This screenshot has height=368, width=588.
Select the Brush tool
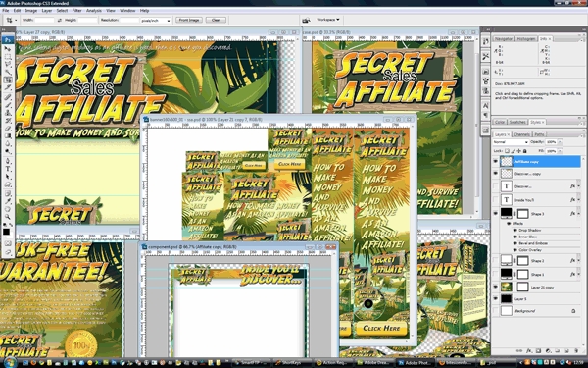(x=8, y=105)
